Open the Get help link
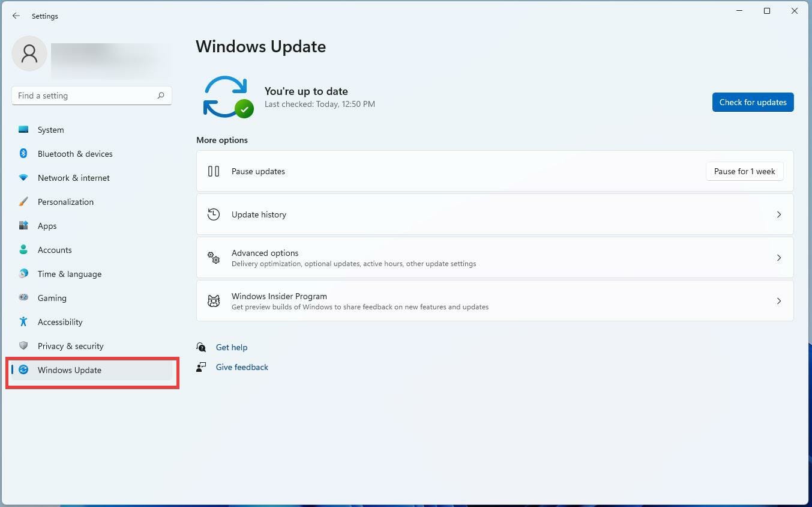 [232, 347]
